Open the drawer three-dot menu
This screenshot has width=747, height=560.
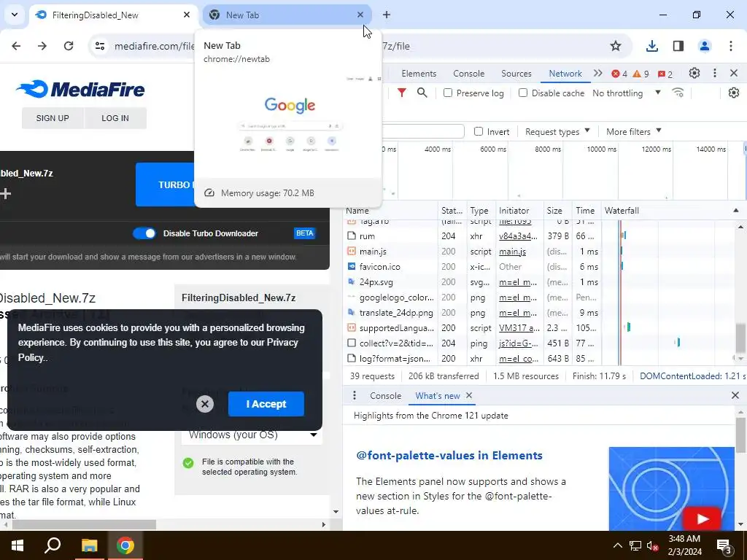click(354, 395)
